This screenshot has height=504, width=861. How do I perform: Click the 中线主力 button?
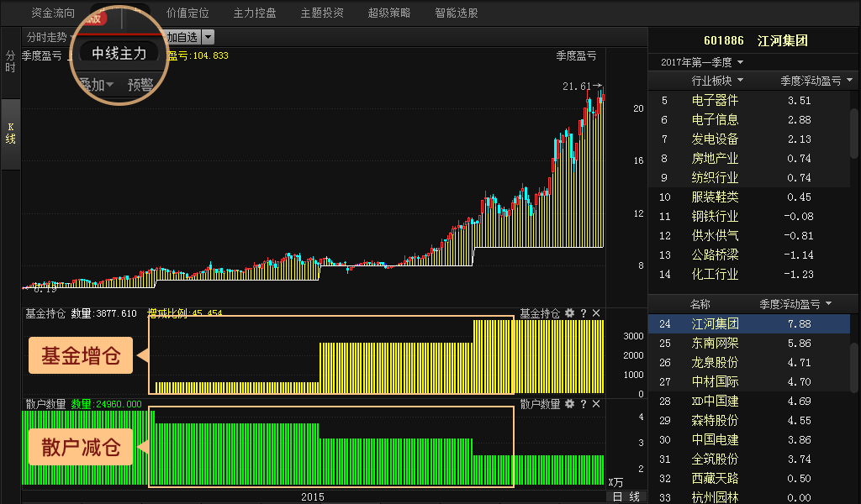coord(119,54)
